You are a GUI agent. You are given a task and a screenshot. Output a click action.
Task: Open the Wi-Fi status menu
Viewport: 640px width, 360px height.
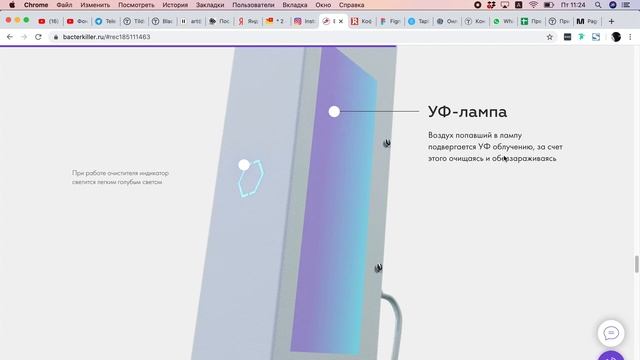point(533,5)
